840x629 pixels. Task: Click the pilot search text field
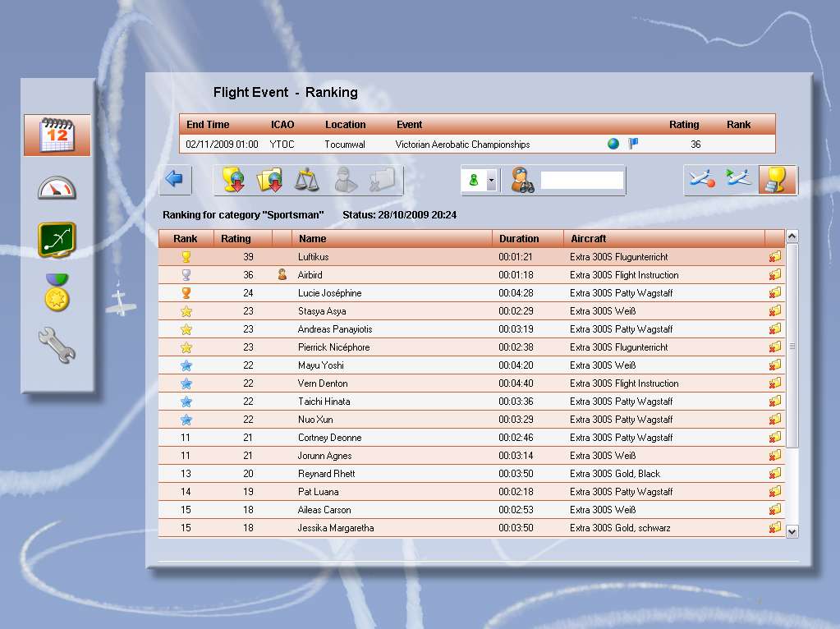pos(581,181)
